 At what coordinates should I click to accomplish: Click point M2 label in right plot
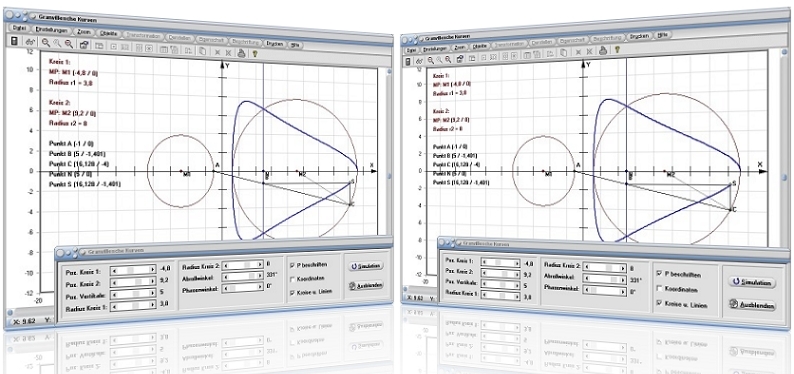coord(670,175)
